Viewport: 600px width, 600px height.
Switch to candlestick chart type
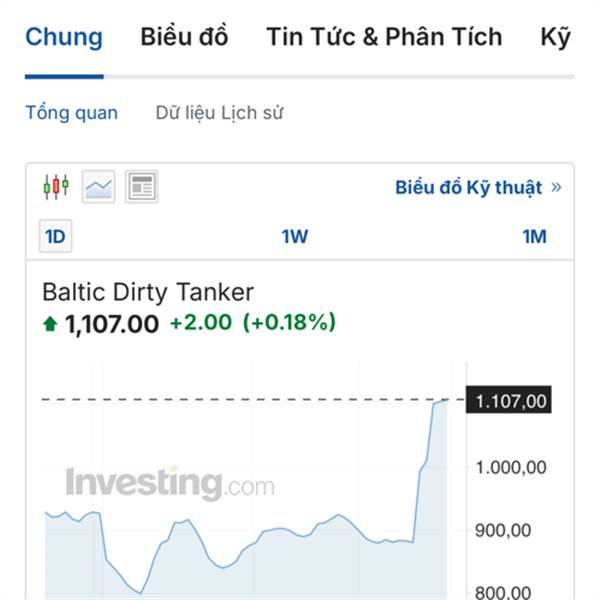pyautogui.click(x=56, y=187)
